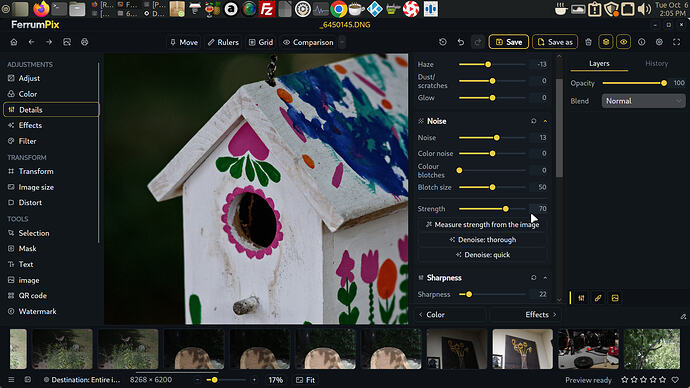Image resolution: width=690 pixels, height=388 pixels.
Task: Switch to the Layers tab
Action: click(x=599, y=63)
